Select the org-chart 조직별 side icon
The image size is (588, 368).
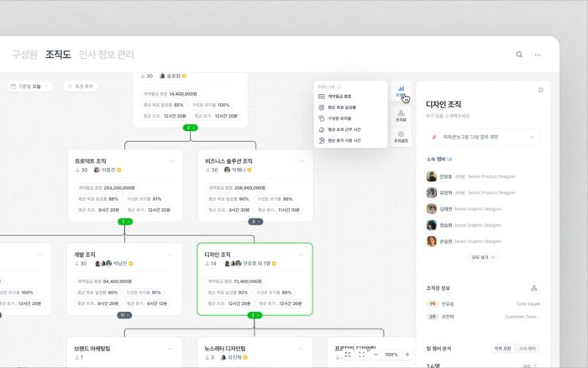point(401,116)
